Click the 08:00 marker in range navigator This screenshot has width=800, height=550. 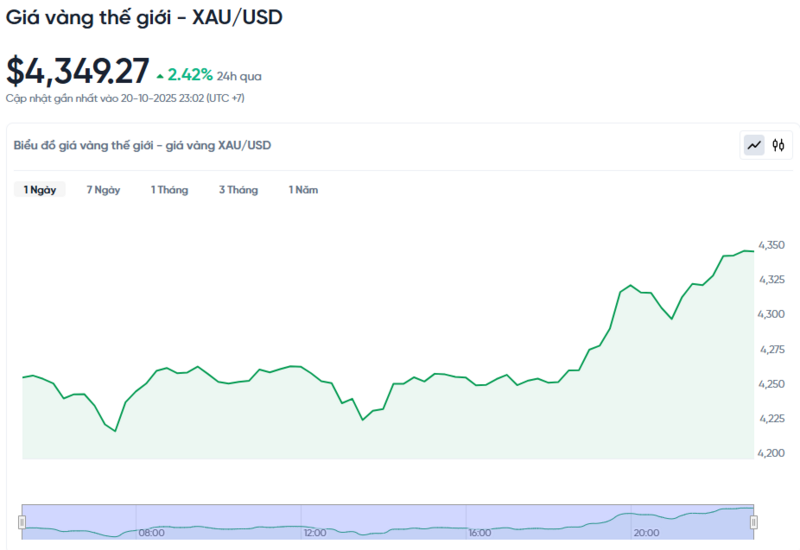click(x=152, y=533)
